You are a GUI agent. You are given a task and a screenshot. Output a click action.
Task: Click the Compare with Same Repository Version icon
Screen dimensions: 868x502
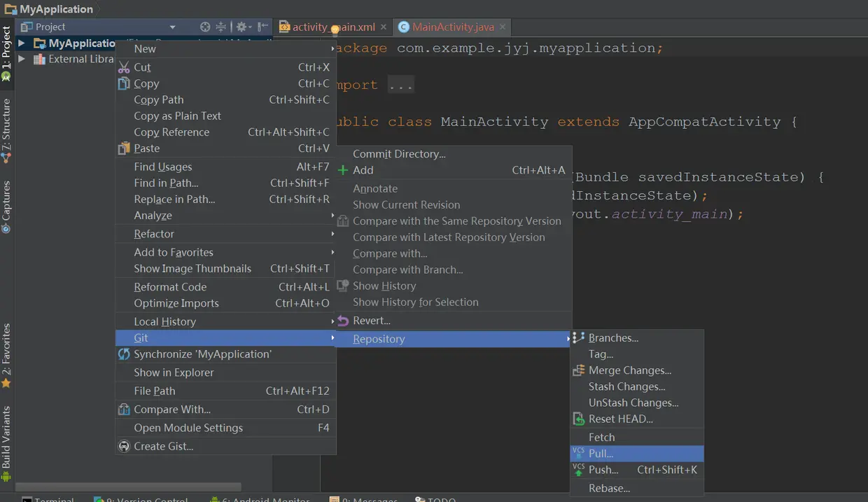343,221
